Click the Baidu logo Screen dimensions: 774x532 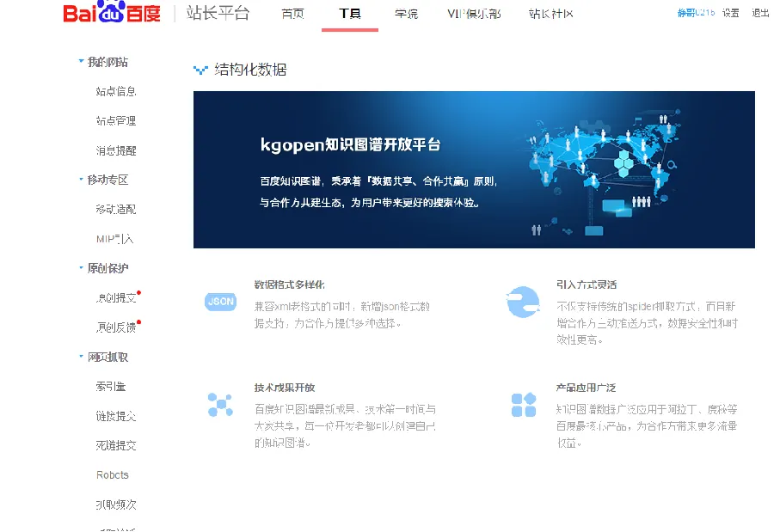coord(112,12)
